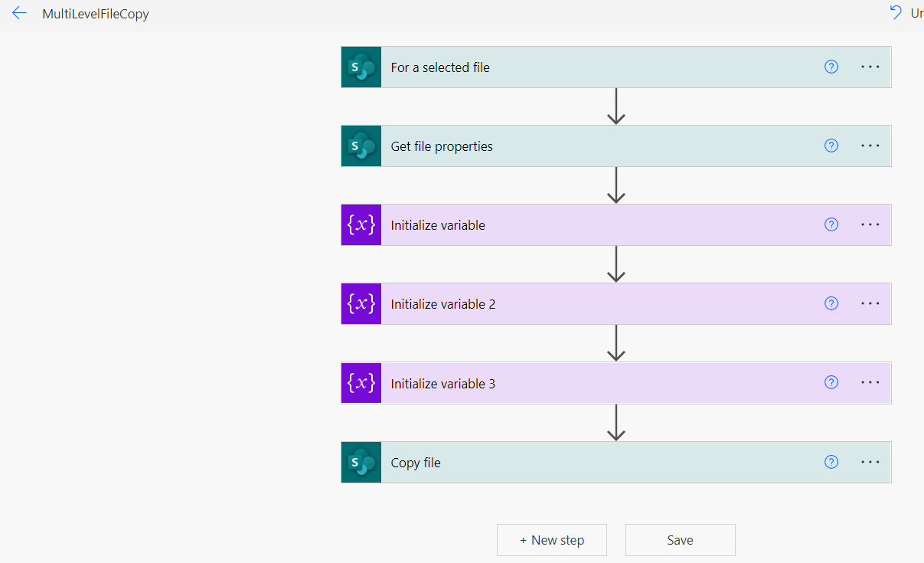Expand the 'Initialize variable 3' action card

616,382
